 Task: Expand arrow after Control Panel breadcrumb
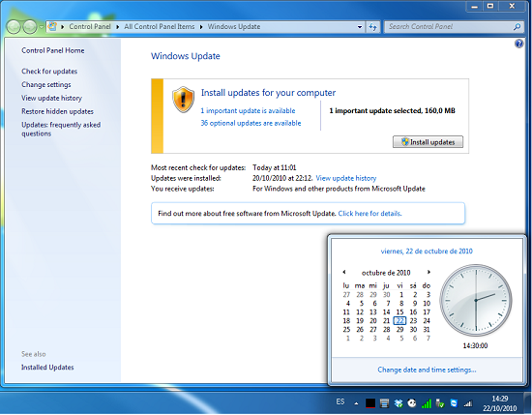117,27
